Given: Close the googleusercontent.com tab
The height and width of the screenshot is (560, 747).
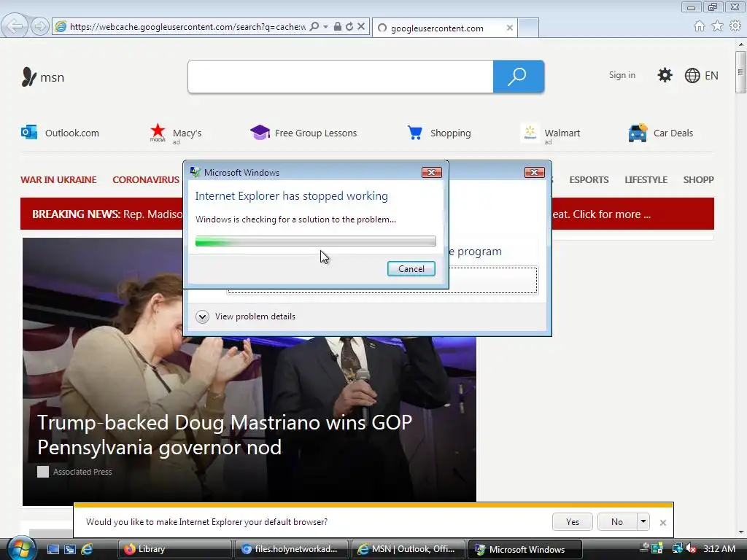Looking at the screenshot, I should click(x=509, y=28).
